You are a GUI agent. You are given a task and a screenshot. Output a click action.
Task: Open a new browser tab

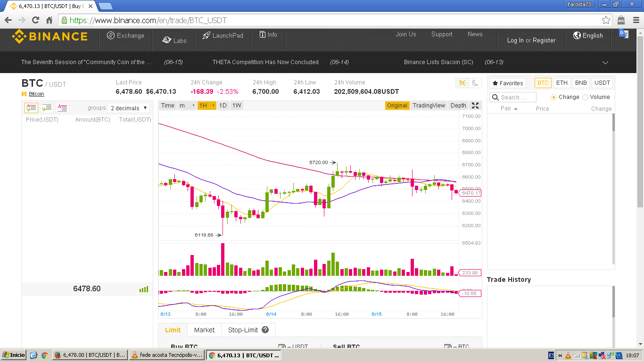[105, 6]
